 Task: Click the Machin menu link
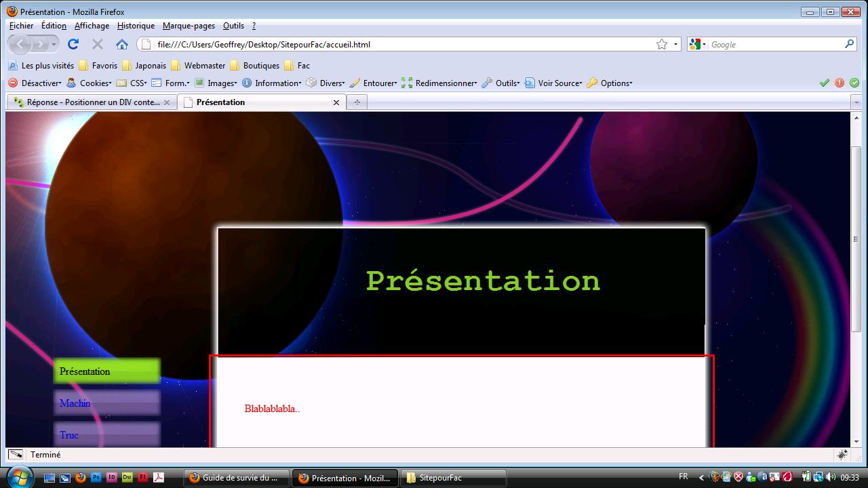tap(107, 403)
